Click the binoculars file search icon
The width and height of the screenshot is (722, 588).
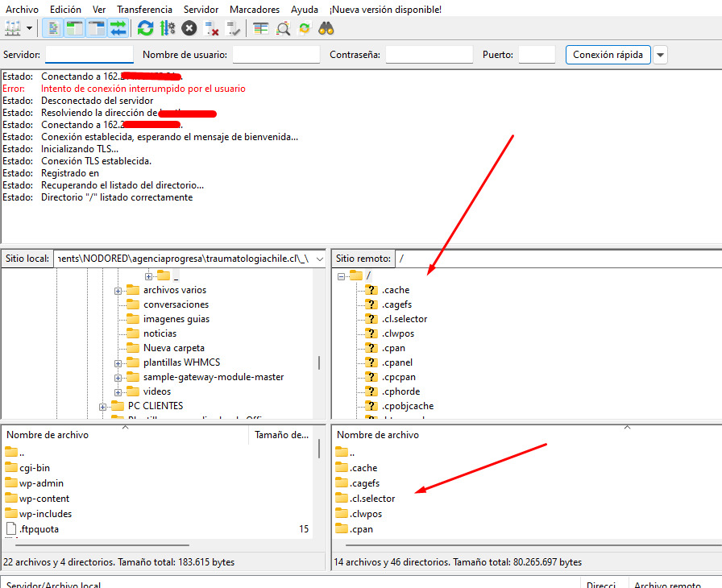(x=326, y=28)
